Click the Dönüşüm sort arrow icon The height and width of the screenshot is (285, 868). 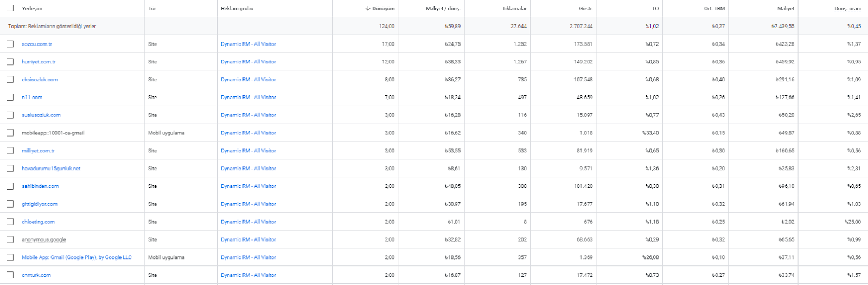(367, 9)
